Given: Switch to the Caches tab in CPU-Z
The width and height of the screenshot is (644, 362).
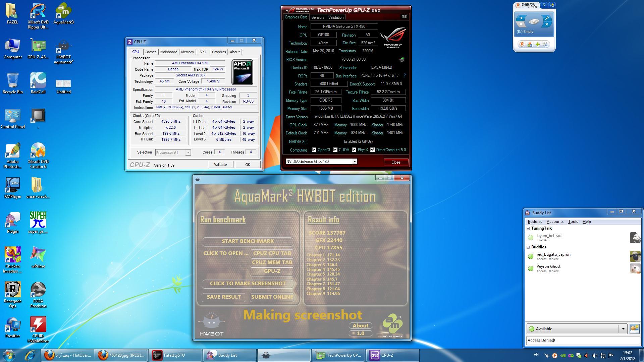Looking at the screenshot, I should (150, 52).
